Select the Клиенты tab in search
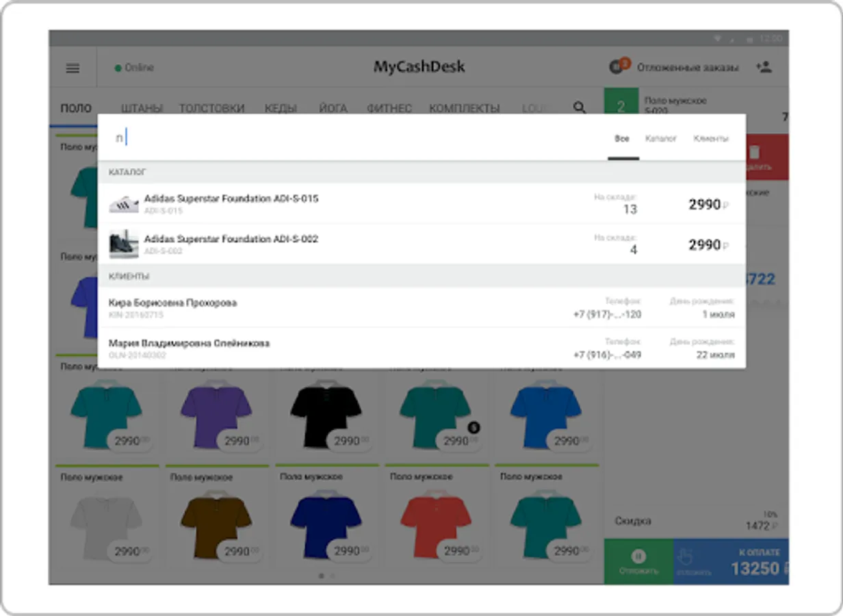Viewport: 843px width, 616px height. coord(711,138)
